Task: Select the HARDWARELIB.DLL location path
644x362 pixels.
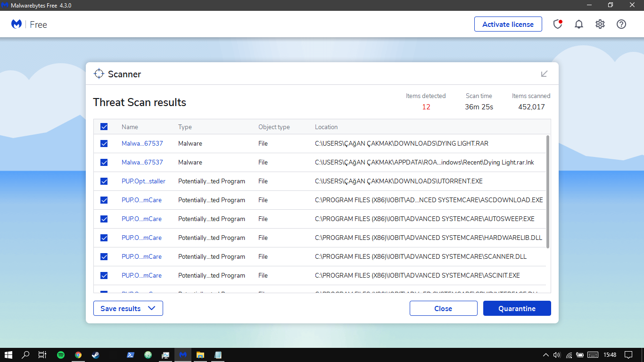Action: (429, 238)
